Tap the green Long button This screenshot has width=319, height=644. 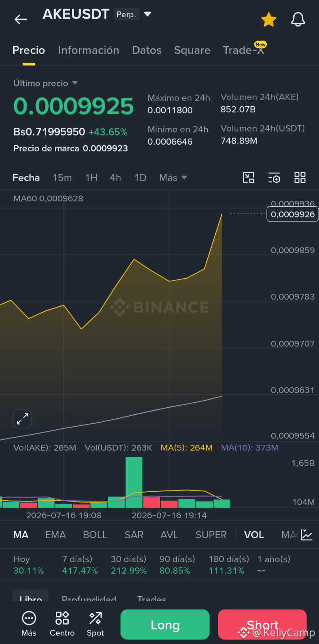pos(165,625)
